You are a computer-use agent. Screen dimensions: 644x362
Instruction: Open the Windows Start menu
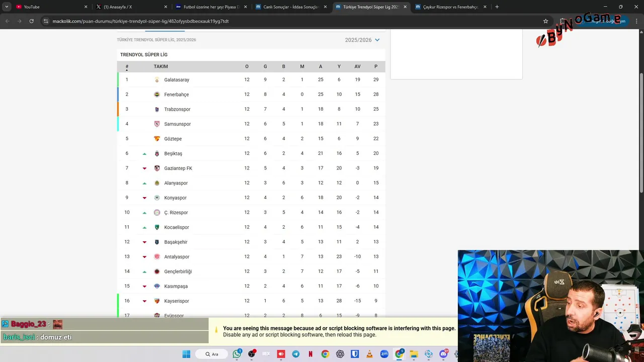pyautogui.click(x=186, y=354)
